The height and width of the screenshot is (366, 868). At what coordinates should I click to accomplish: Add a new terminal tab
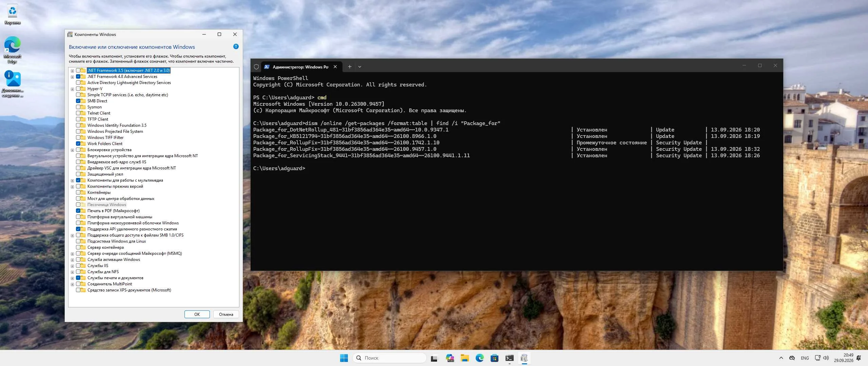pyautogui.click(x=350, y=67)
